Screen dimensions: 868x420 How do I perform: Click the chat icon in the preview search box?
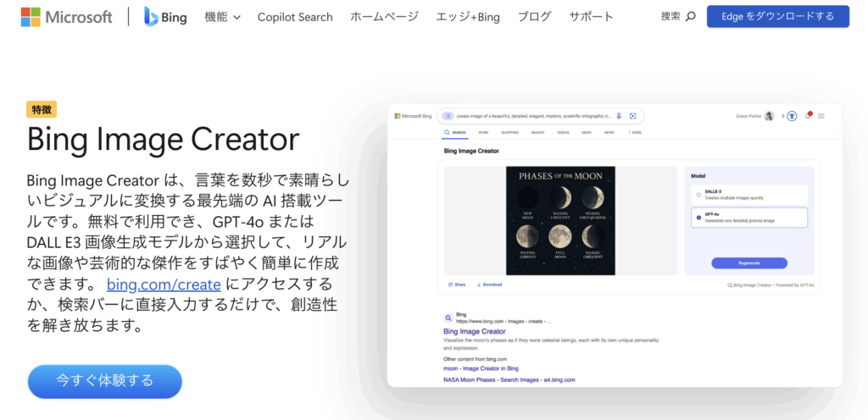(x=448, y=116)
